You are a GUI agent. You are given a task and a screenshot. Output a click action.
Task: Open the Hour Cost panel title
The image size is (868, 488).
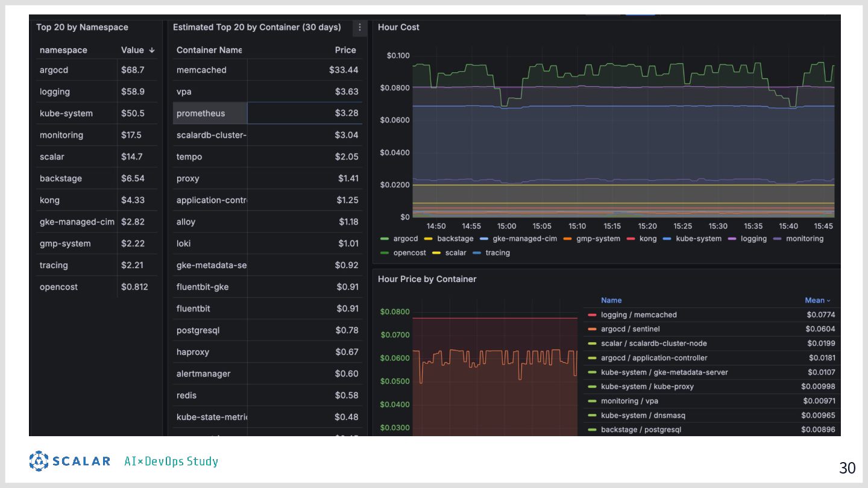398,27
